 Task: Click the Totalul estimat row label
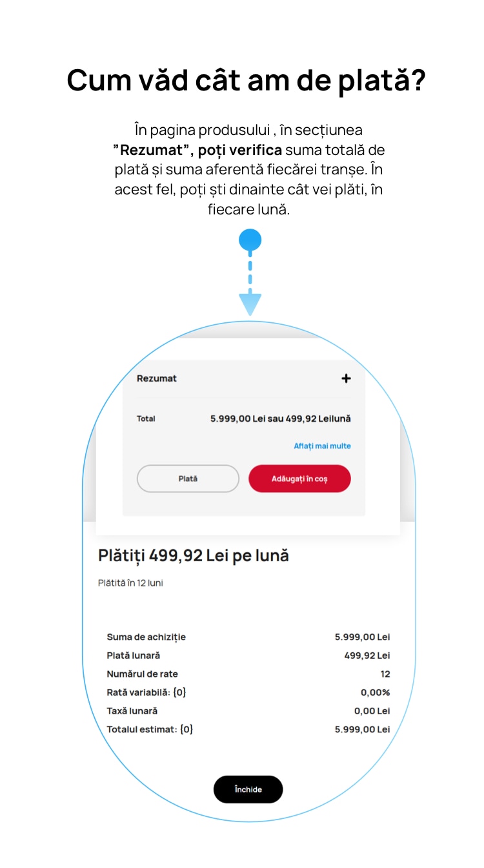tap(150, 729)
